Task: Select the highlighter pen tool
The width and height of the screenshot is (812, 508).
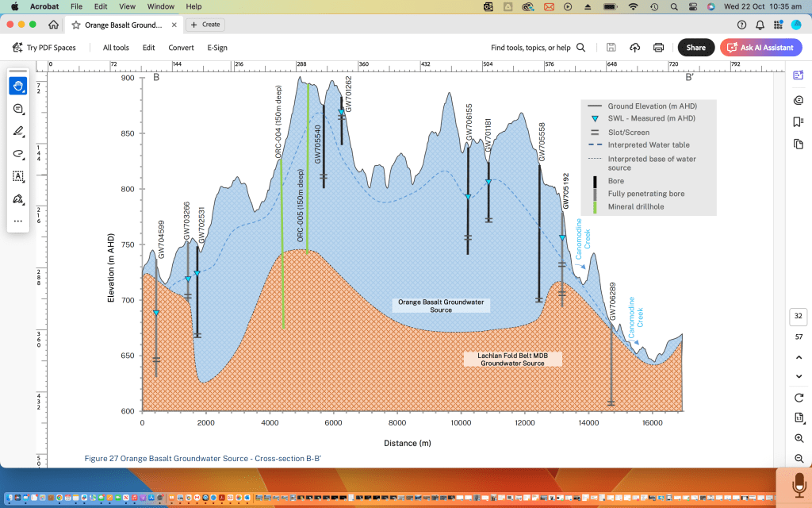Action: (x=18, y=131)
